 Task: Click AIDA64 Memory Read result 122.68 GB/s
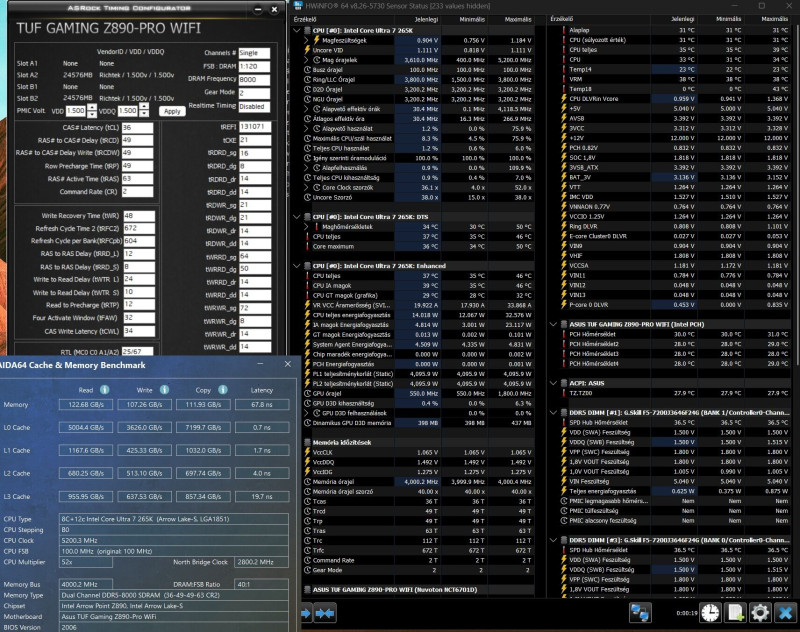[x=86, y=405]
